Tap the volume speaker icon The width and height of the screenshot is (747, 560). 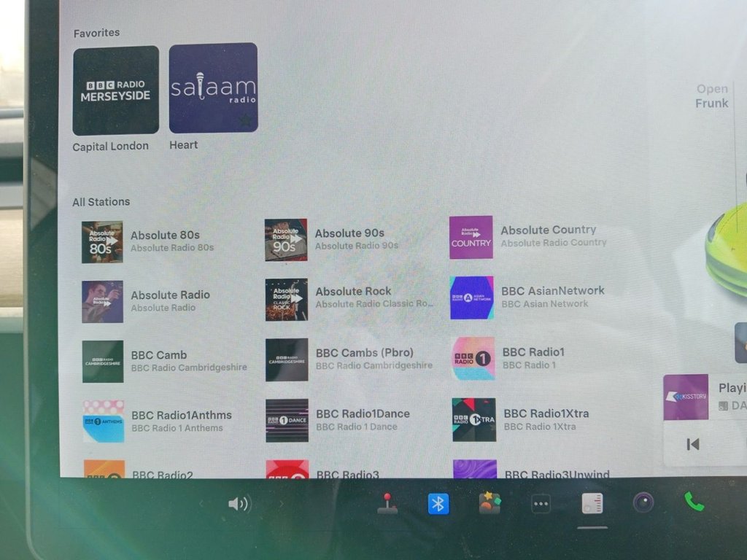point(238,504)
